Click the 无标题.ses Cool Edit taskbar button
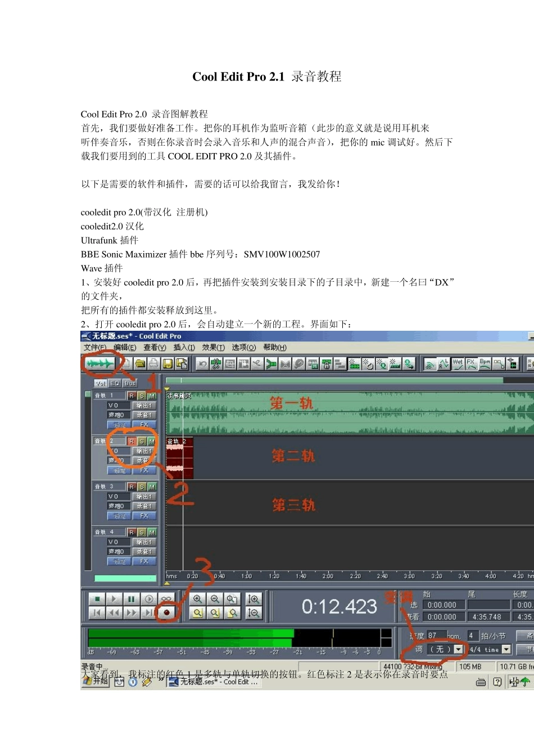This screenshot has height=756, width=534. click(x=214, y=682)
